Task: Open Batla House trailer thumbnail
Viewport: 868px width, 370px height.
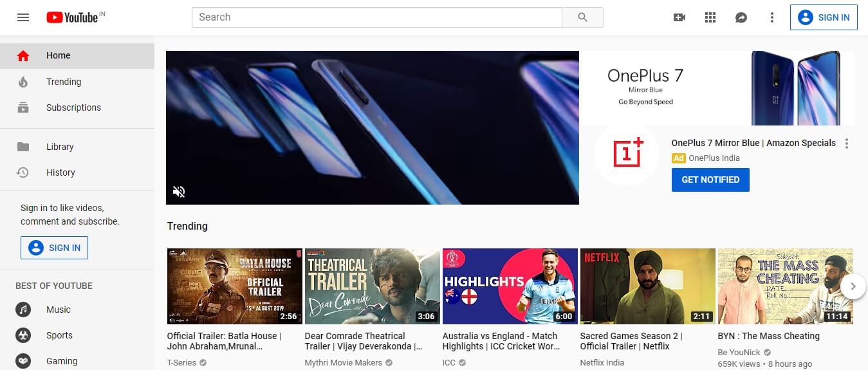Action: pos(235,286)
